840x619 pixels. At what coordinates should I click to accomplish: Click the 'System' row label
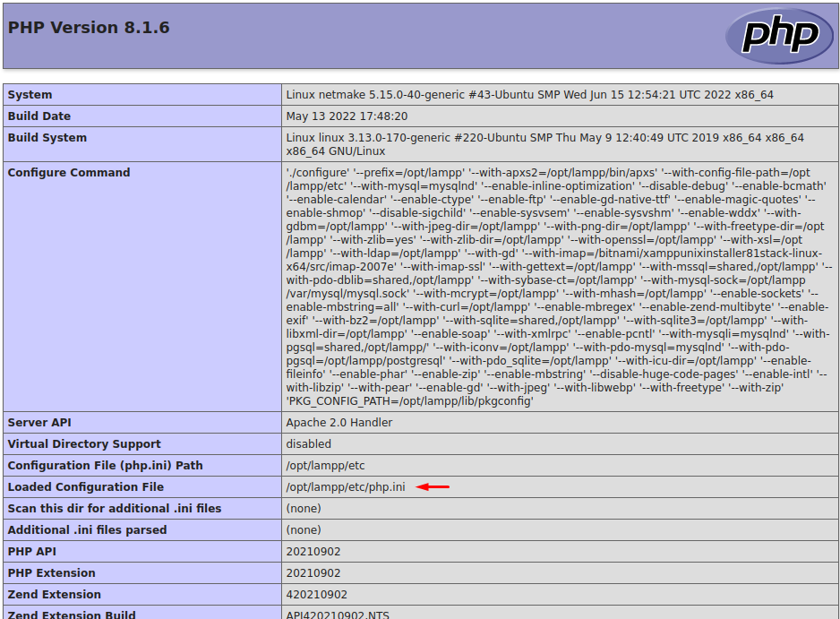click(30, 95)
